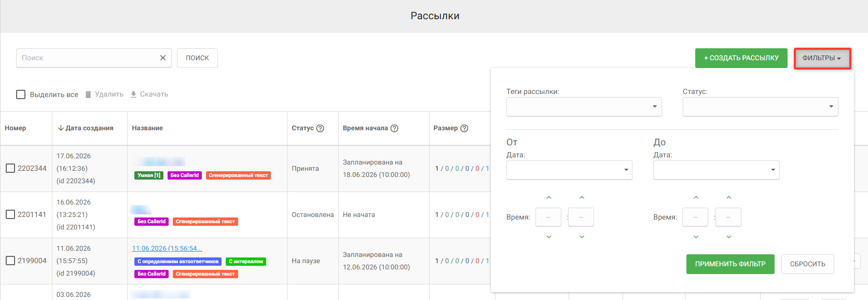The height and width of the screenshot is (300, 868).
Task: Click the Создать рассылку button
Action: 741,58
